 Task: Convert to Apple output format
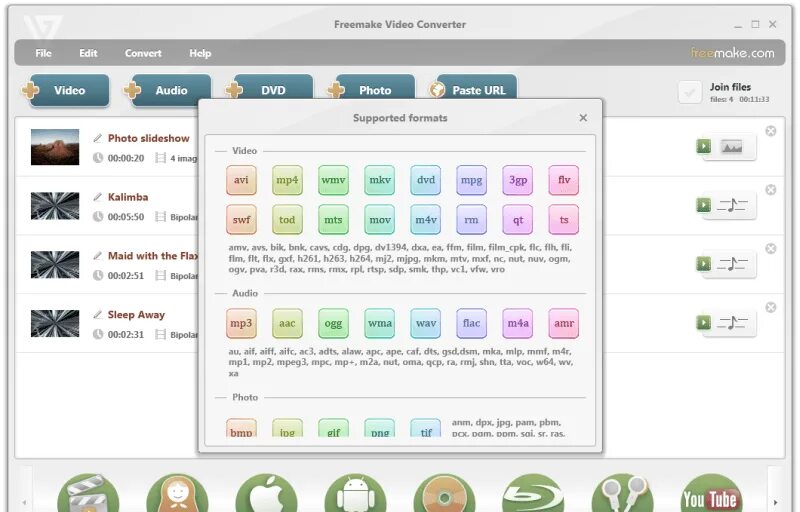pos(266,493)
